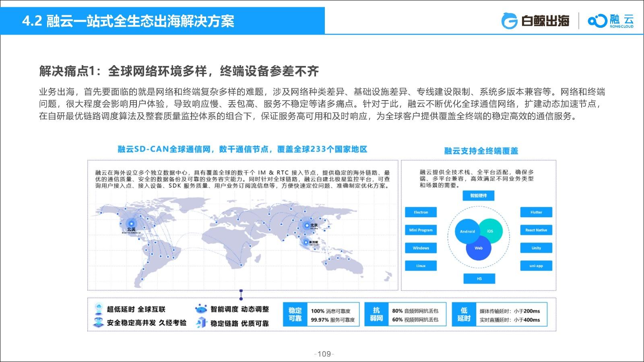Select the text 稳定链路 优质可靠

point(239,323)
